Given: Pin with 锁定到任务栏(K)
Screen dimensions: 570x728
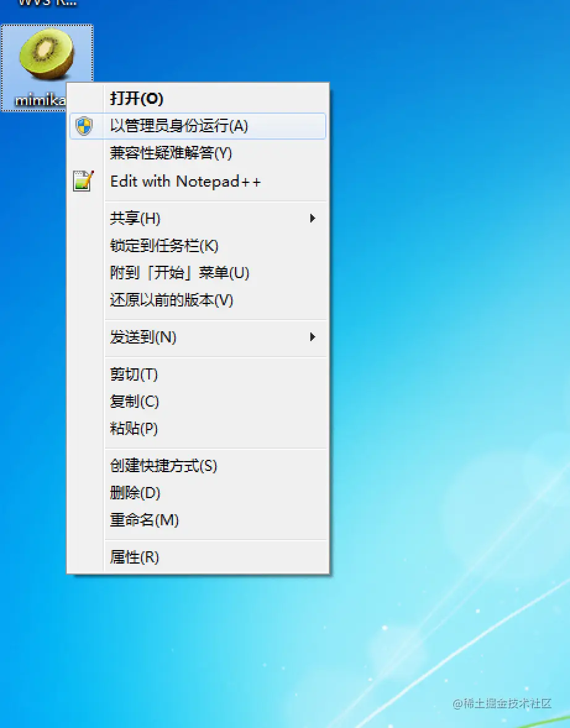Looking at the screenshot, I should (198, 245).
